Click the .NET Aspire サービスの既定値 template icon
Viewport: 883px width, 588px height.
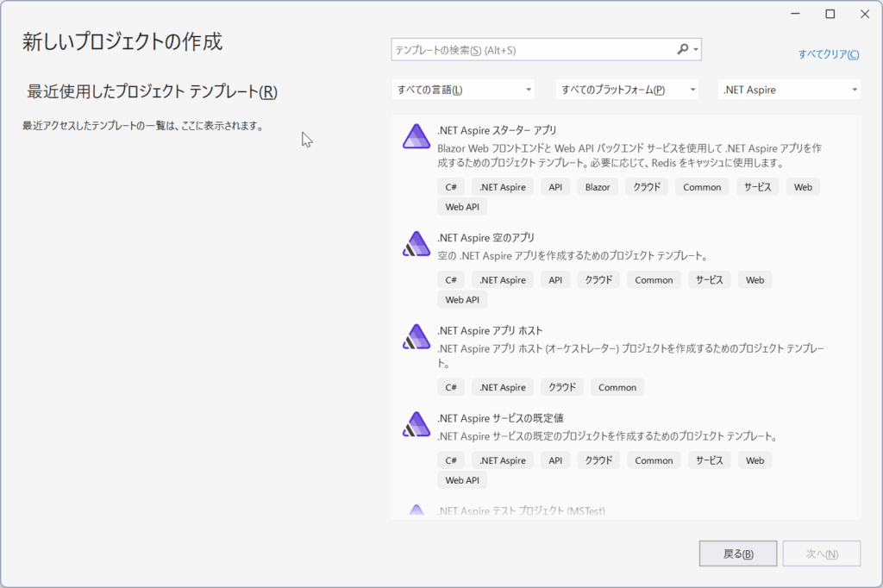[416, 424]
